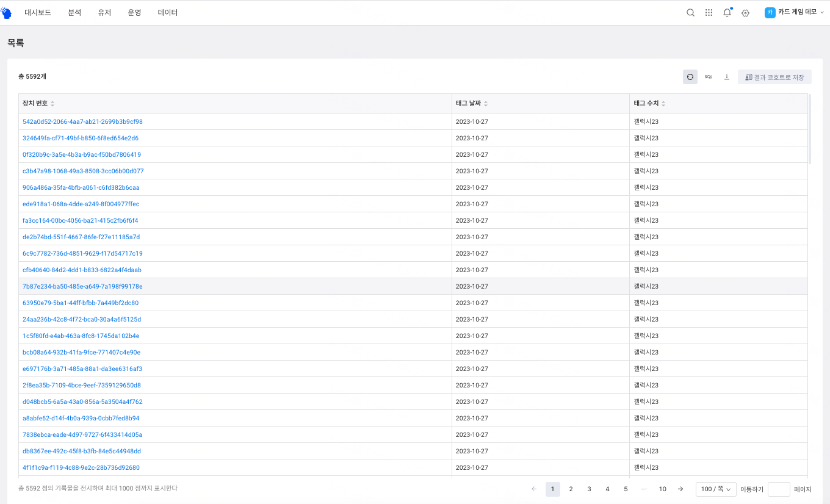Click 갤럭시23 in the 542a0d52 row
This screenshot has width=830, height=504.
tap(646, 121)
